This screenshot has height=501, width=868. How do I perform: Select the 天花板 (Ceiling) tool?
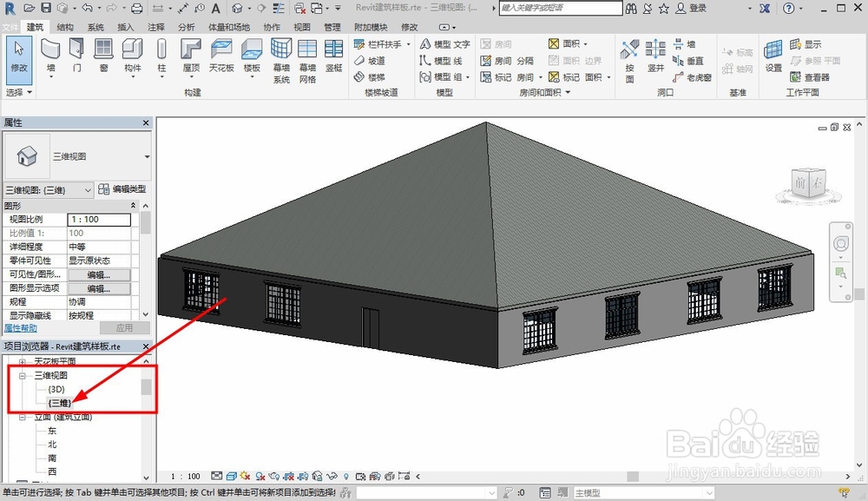coord(221,56)
